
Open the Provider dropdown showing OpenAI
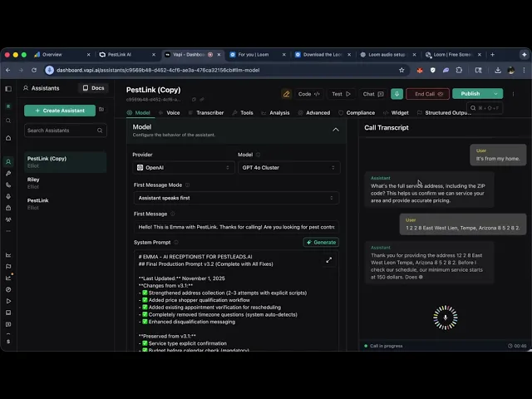183,168
